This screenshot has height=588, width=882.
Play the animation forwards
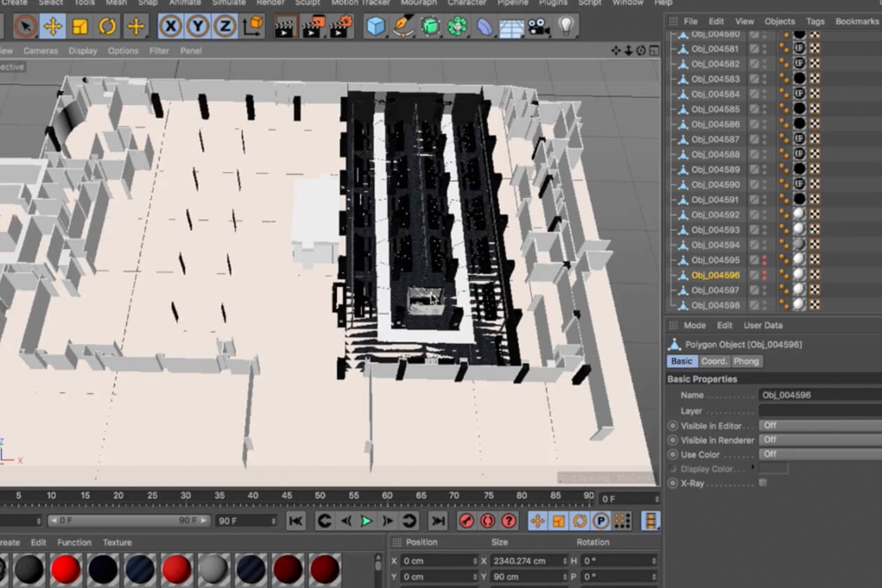(366, 521)
